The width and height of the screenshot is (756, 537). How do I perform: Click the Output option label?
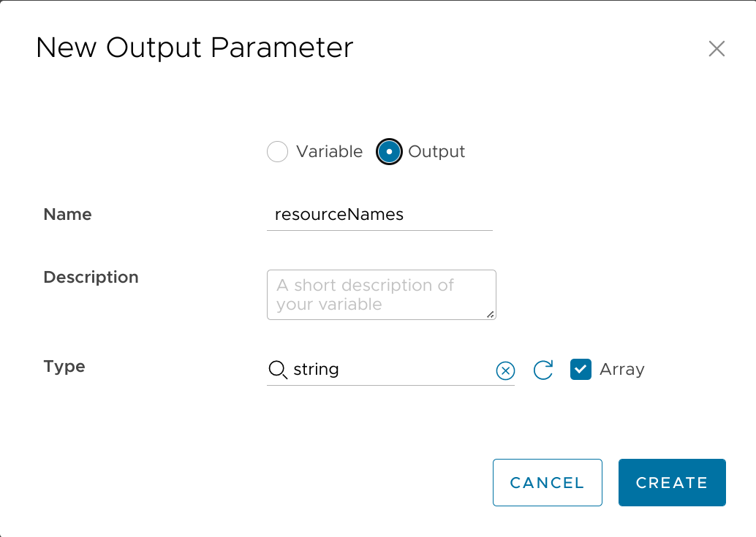click(x=436, y=152)
